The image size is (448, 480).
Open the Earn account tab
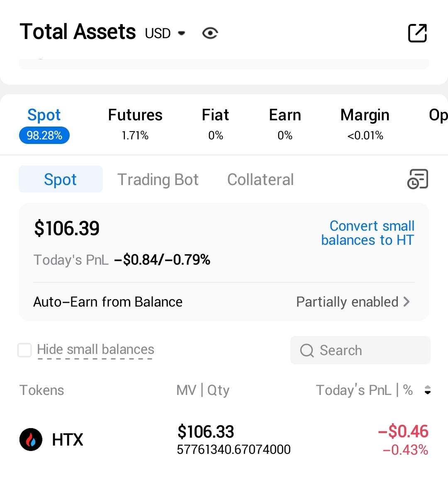coord(285,123)
